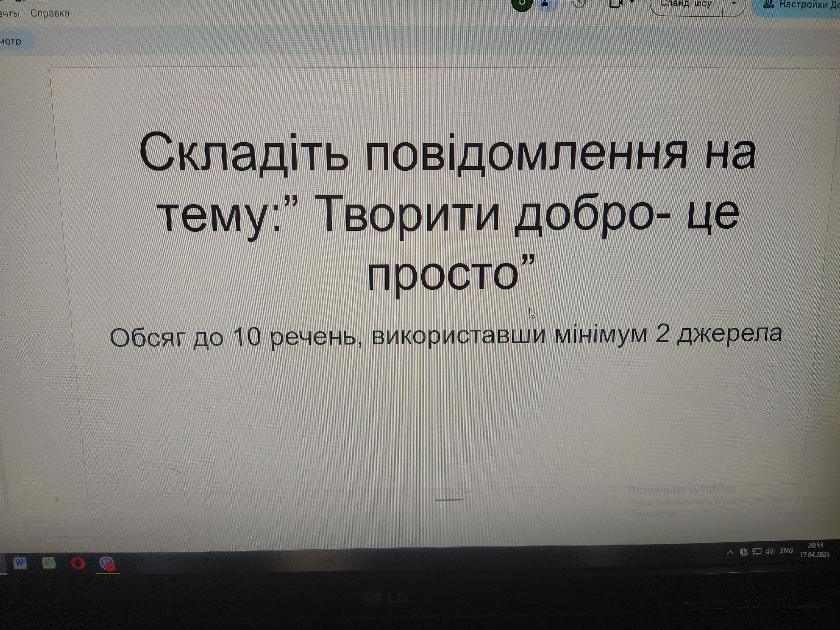Expand the Слайд-шоу dropdown arrow

point(734,4)
